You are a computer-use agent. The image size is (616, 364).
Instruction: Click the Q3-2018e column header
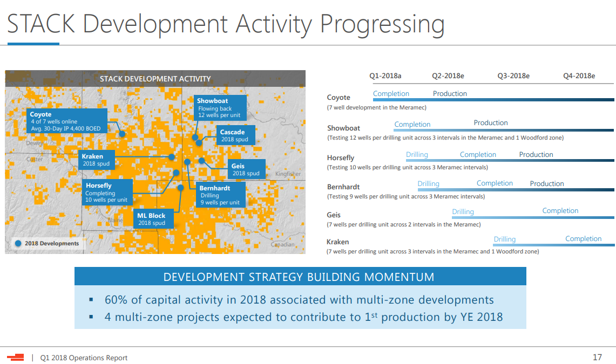pos(513,75)
